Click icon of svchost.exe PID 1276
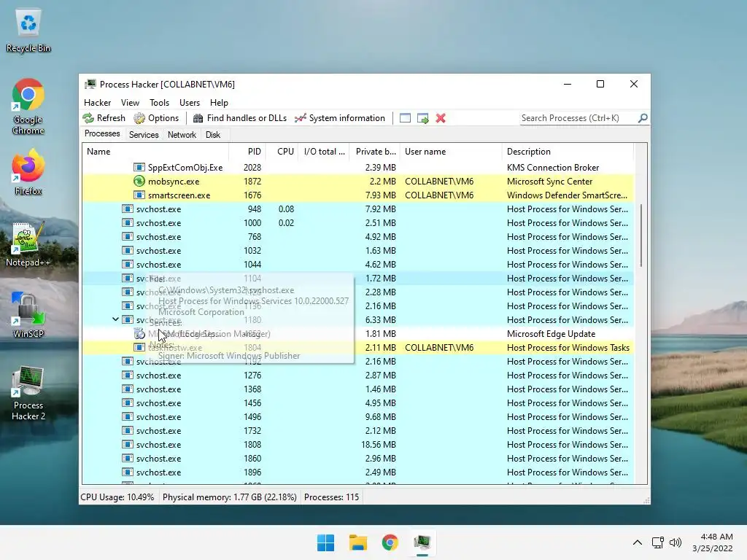Viewport: 747px width, 560px height. [x=127, y=375]
